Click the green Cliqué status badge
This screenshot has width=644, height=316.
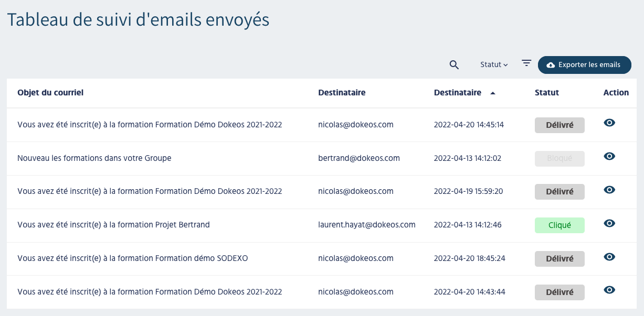click(x=559, y=225)
